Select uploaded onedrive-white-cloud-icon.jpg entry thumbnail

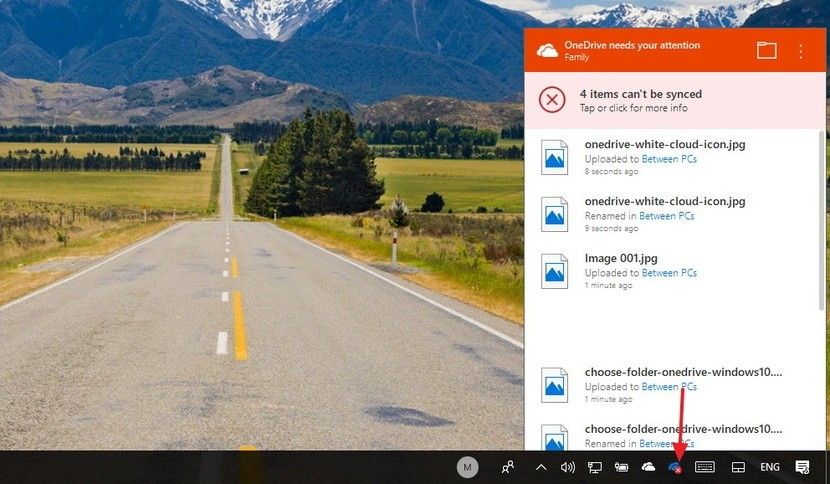tap(554, 157)
